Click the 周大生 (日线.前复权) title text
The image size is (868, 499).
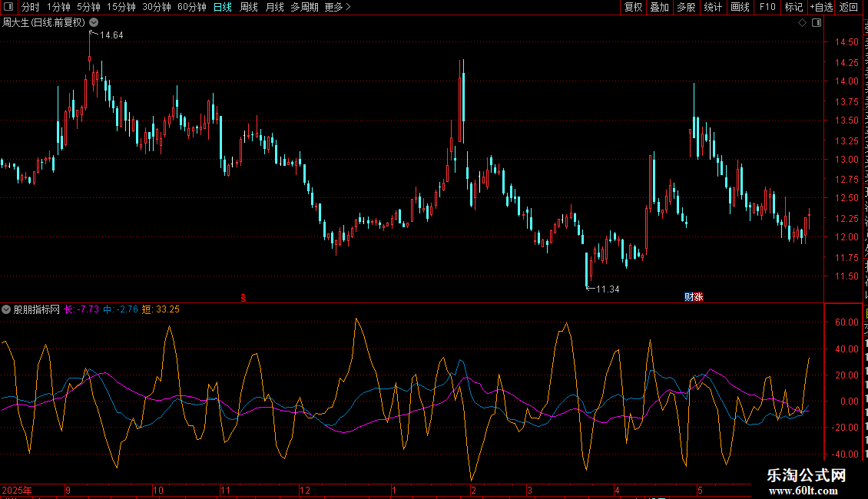(44, 23)
